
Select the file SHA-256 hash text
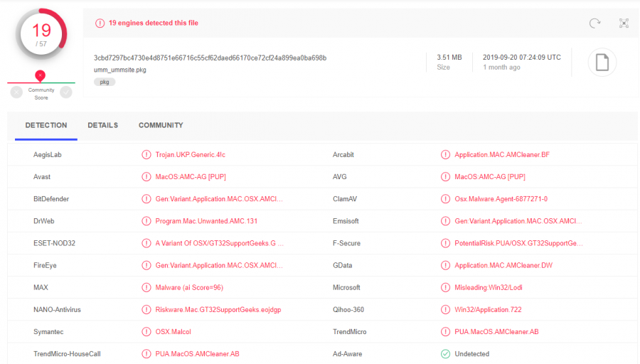210,58
